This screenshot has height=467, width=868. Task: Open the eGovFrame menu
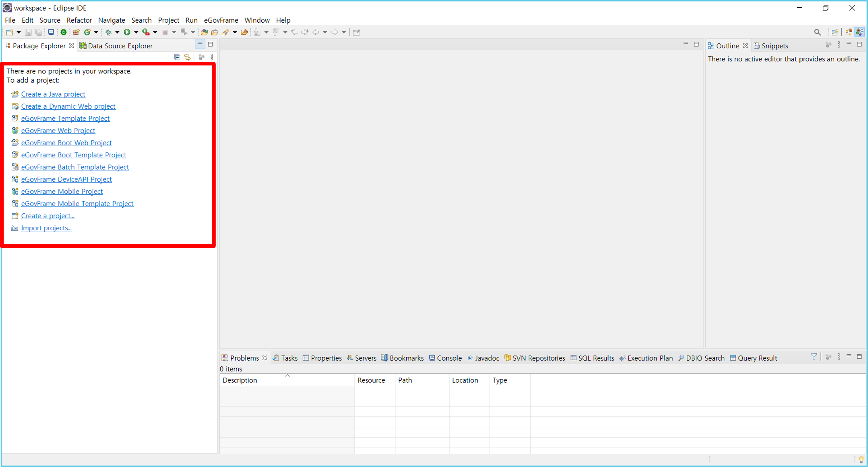[221, 20]
